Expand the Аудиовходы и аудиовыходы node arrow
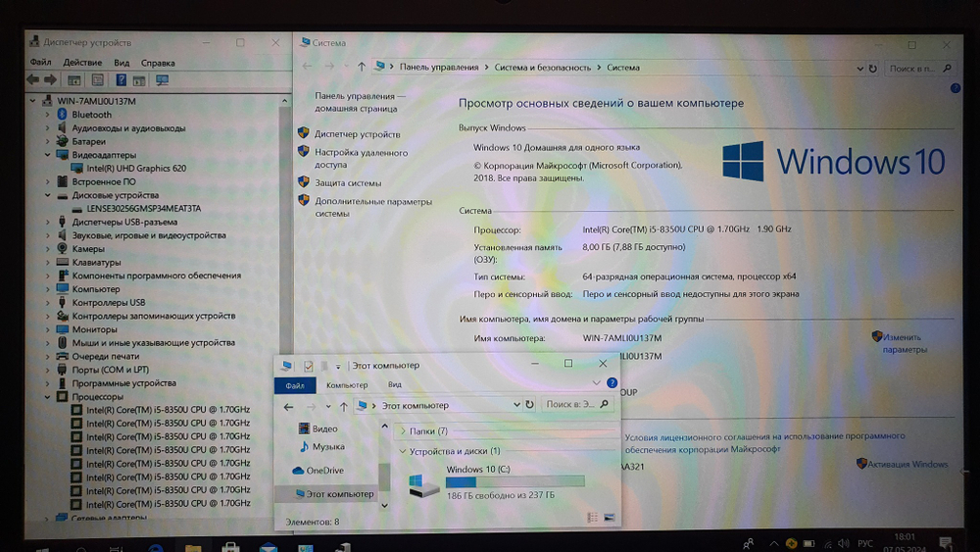Screen dimensions: 980x552 pos(47,128)
